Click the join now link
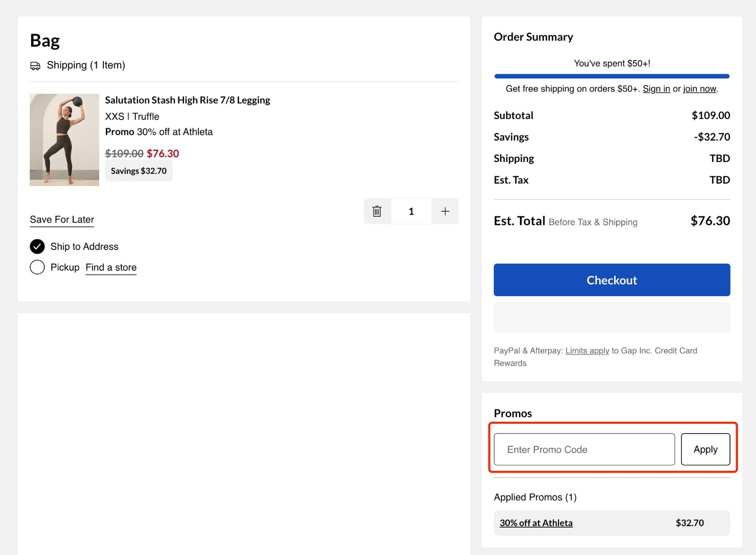This screenshot has height=555, width=756. point(699,88)
